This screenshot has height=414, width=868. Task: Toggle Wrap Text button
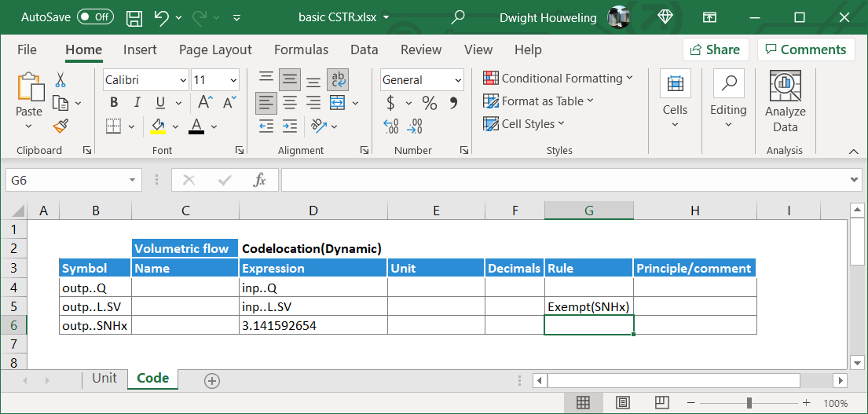(x=338, y=79)
